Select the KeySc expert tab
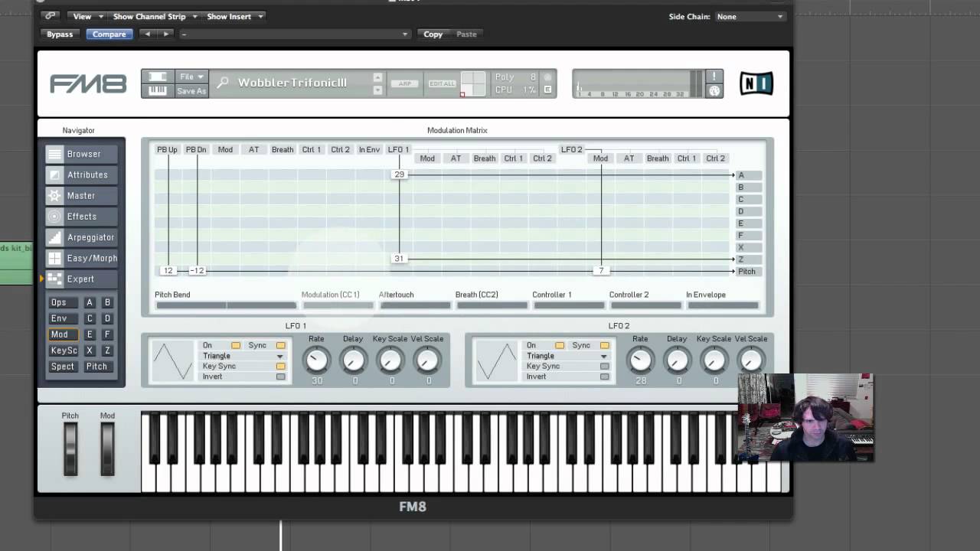The height and width of the screenshot is (551, 980). point(63,350)
